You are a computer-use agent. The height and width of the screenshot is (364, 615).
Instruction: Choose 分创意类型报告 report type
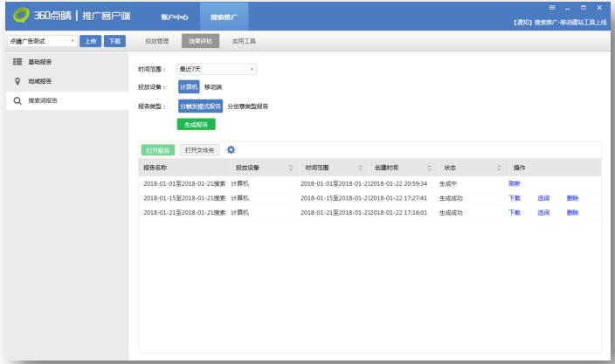click(x=247, y=106)
